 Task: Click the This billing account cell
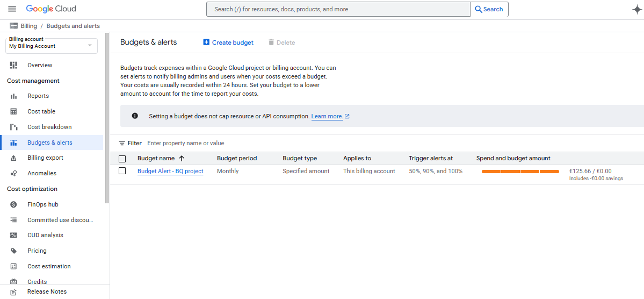click(x=369, y=171)
